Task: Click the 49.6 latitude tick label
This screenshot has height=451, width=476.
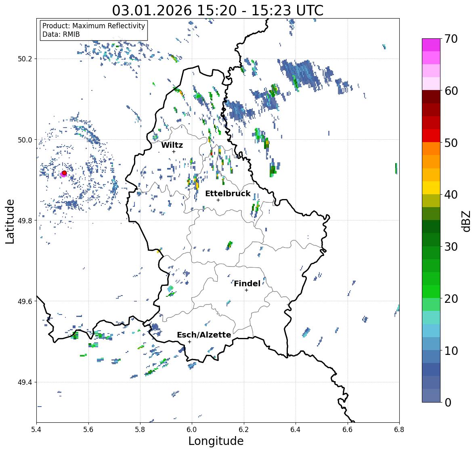Action: [25, 301]
